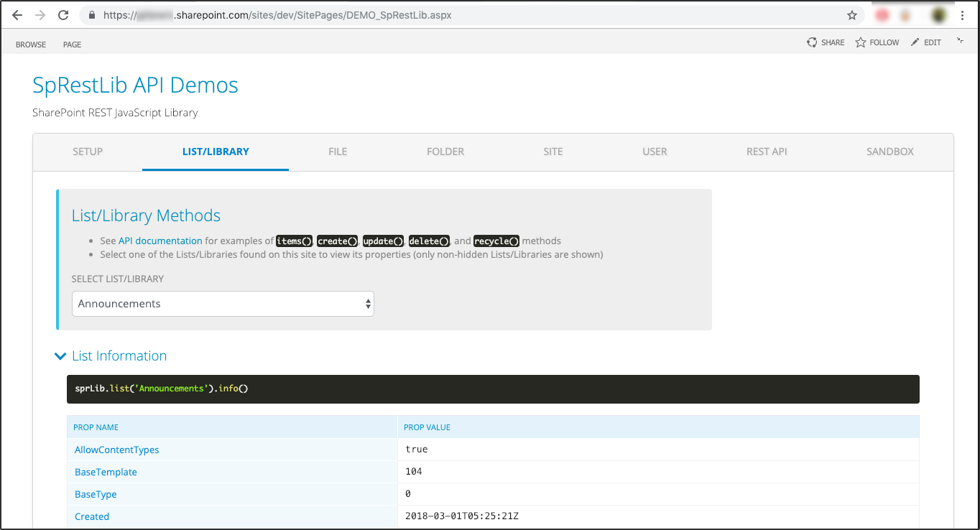Open the User tab

655,152
